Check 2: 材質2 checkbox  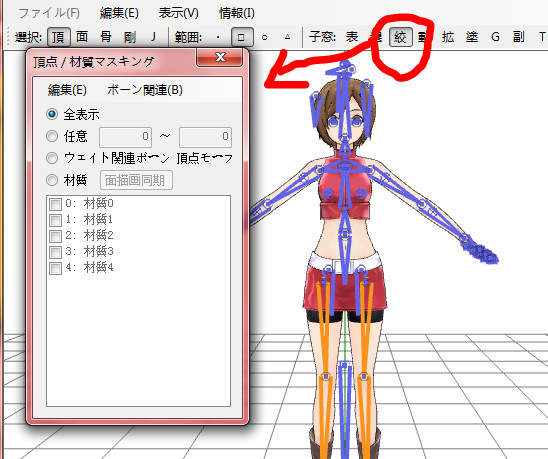click(x=56, y=236)
